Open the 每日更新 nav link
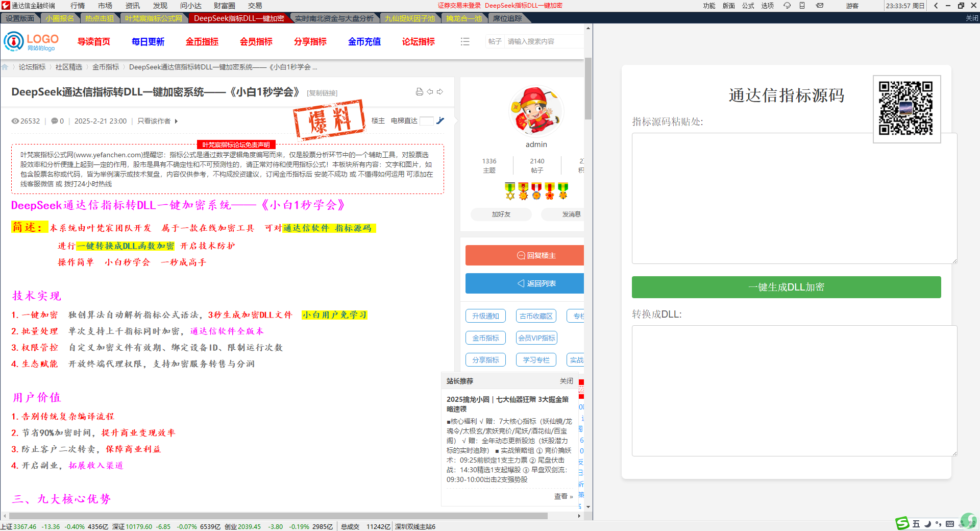The image size is (980, 531). (148, 41)
